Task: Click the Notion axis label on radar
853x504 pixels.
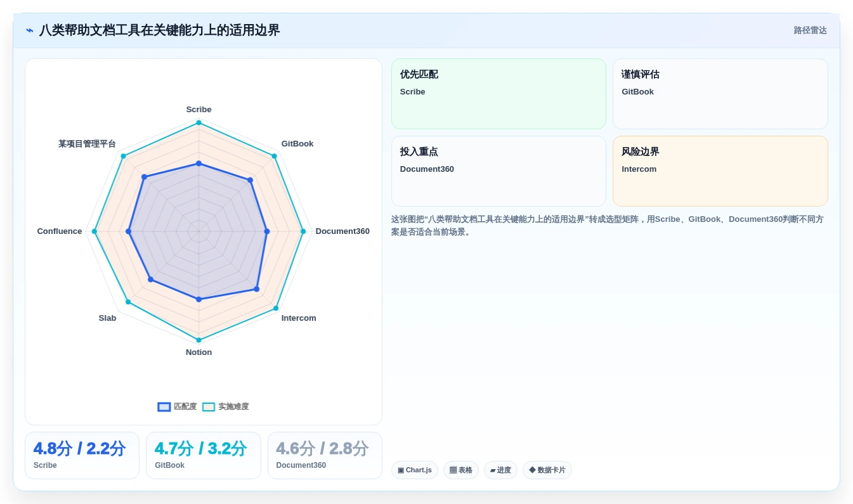Action: pos(199,352)
